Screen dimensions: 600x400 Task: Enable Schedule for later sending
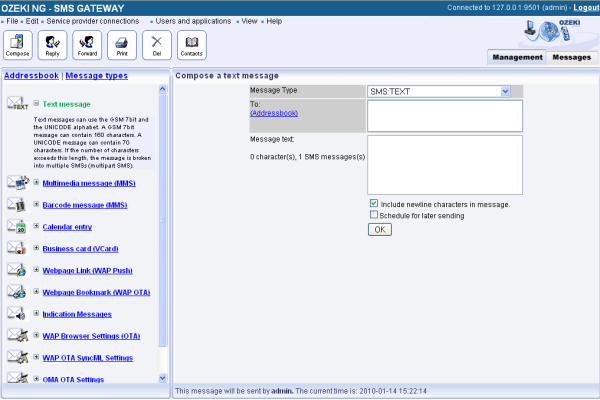pos(374,215)
